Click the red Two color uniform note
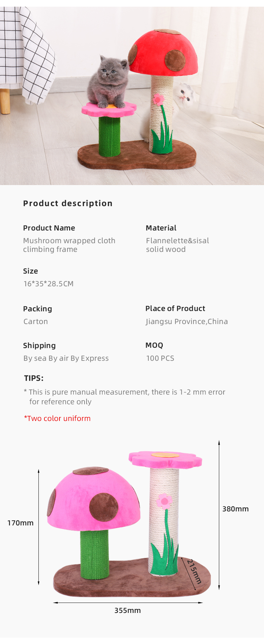 pos(57,418)
